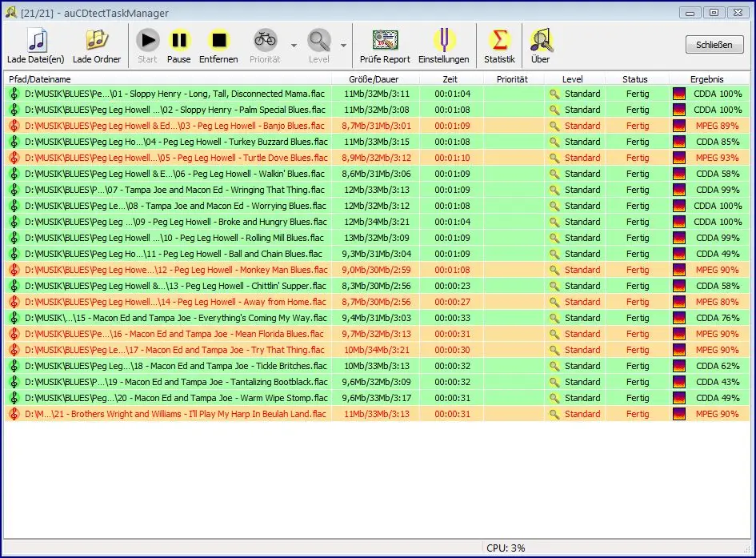Image resolution: width=756 pixels, height=558 pixels.
Task: Click the green clef icon for Tickle Britches
Action: click(14, 366)
